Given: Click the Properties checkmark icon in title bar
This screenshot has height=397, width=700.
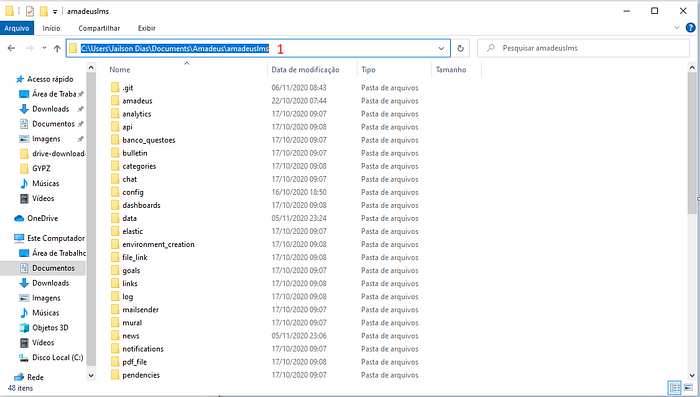Looking at the screenshot, I should 30,11.
